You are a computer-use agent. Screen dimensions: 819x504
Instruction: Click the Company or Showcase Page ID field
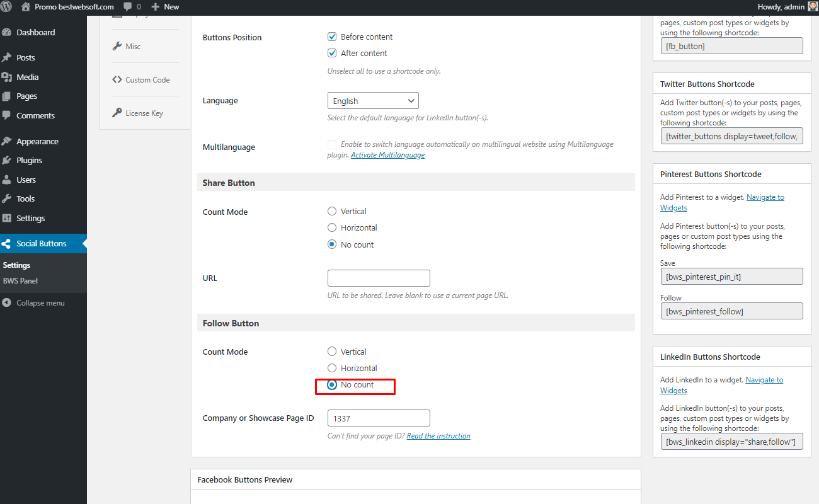379,418
